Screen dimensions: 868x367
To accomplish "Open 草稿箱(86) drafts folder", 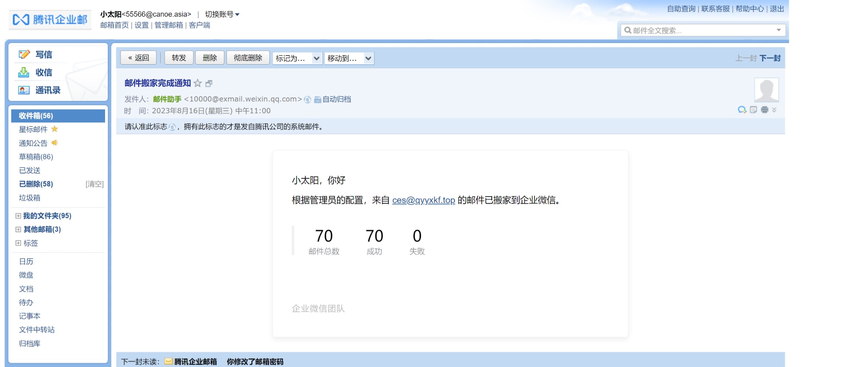I will 36,157.
